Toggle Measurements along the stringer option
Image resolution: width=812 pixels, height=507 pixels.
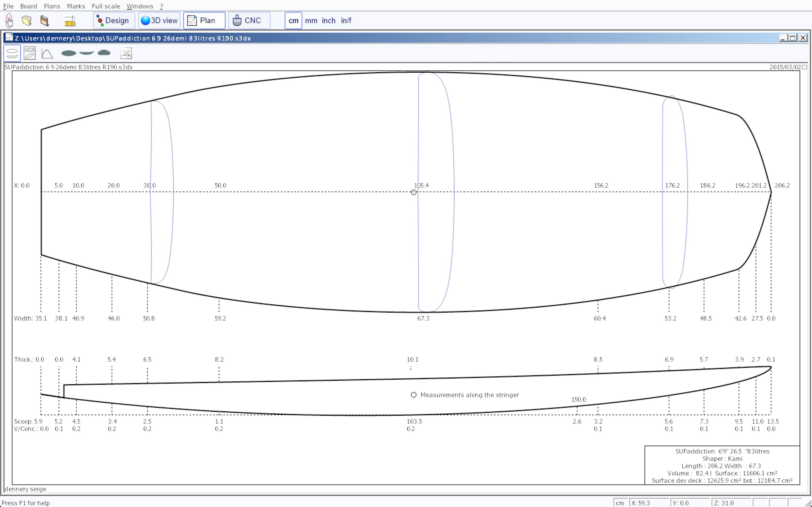tap(414, 395)
